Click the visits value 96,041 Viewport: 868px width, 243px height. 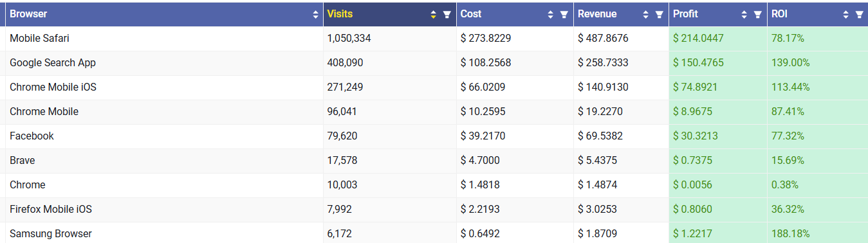(x=342, y=112)
